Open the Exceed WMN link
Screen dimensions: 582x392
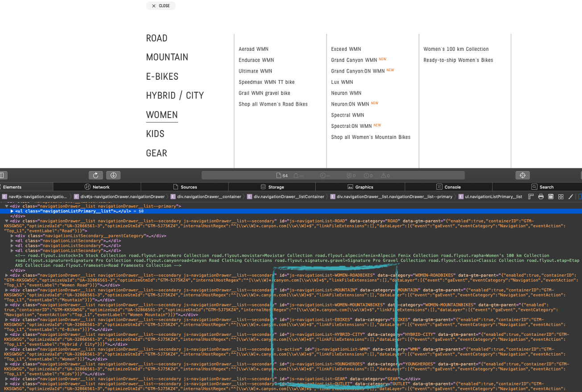(x=346, y=49)
